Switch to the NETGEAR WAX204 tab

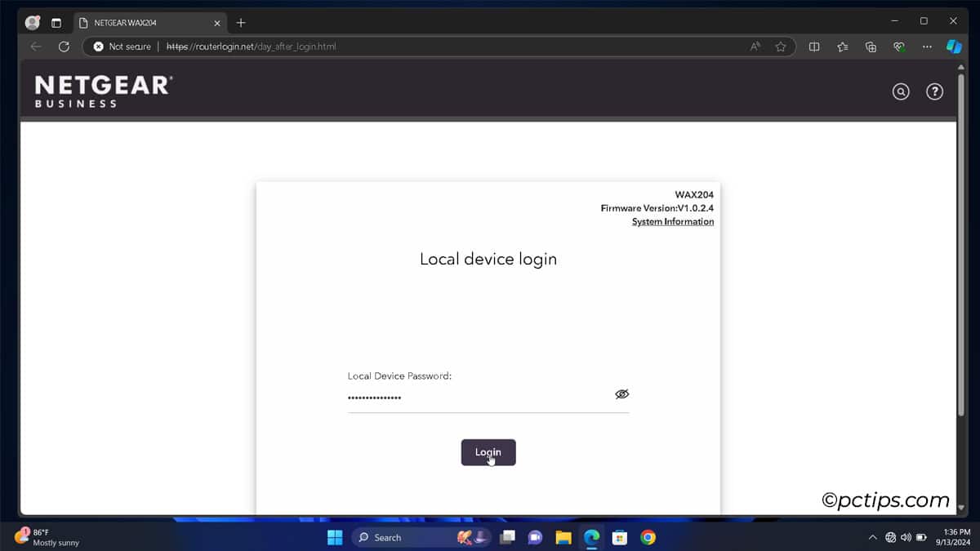click(149, 23)
